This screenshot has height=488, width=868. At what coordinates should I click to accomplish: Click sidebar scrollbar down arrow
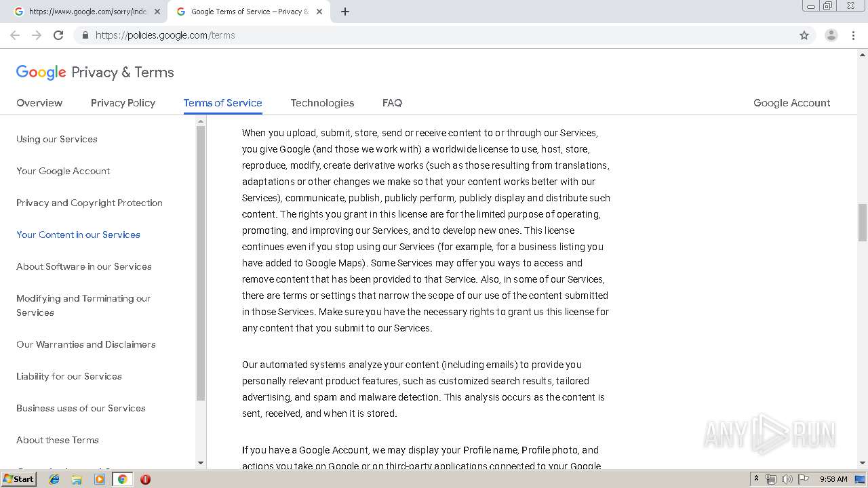pyautogui.click(x=201, y=463)
